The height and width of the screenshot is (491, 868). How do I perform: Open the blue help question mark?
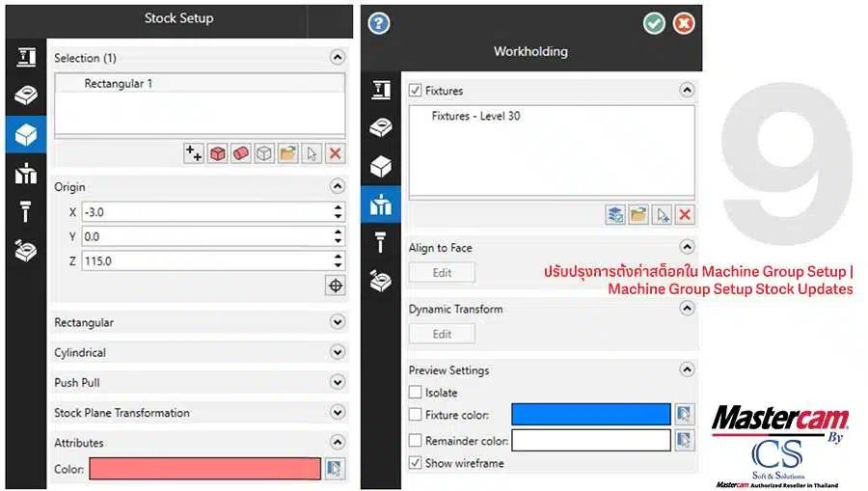[x=379, y=24]
